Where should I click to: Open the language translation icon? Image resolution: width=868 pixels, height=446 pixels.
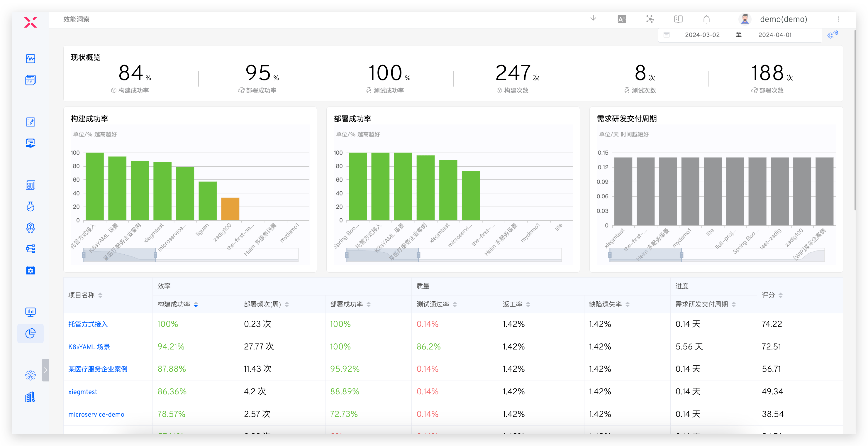622,19
